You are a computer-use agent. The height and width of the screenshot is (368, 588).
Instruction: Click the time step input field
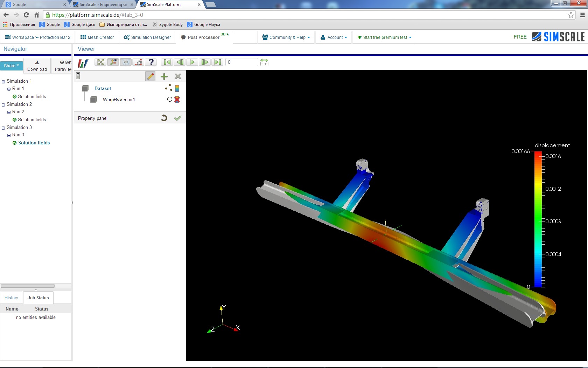click(x=242, y=62)
